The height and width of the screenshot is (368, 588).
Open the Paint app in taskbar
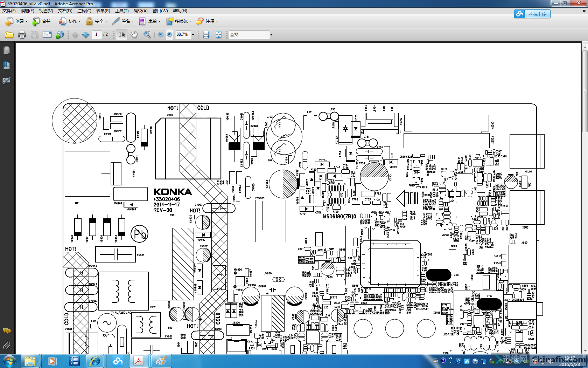pos(161,361)
